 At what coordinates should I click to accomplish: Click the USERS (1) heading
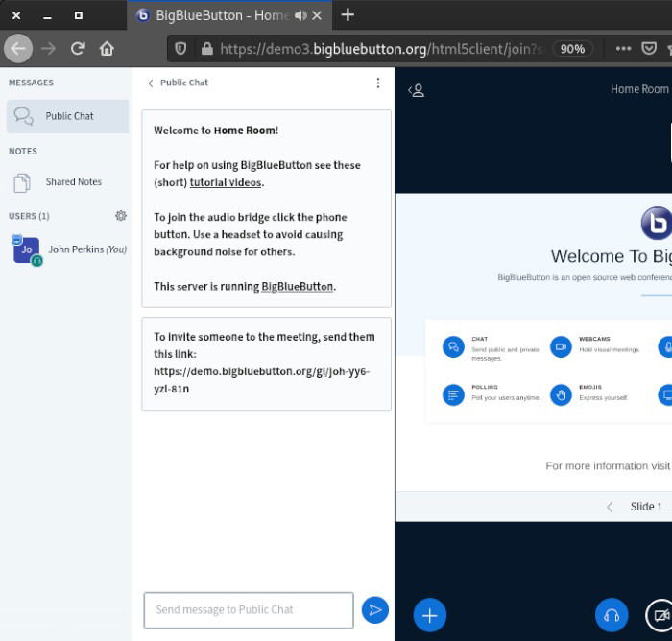point(29,216)
